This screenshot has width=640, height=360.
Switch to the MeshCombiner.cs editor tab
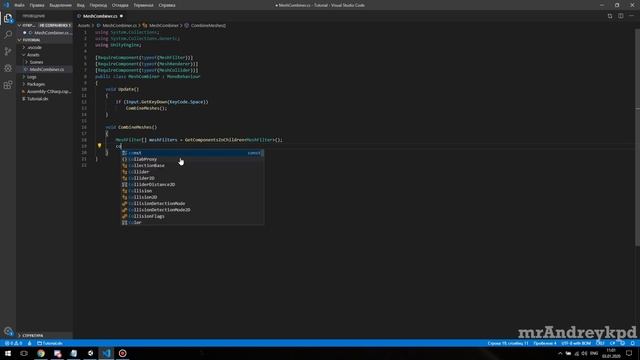(100, 16)
